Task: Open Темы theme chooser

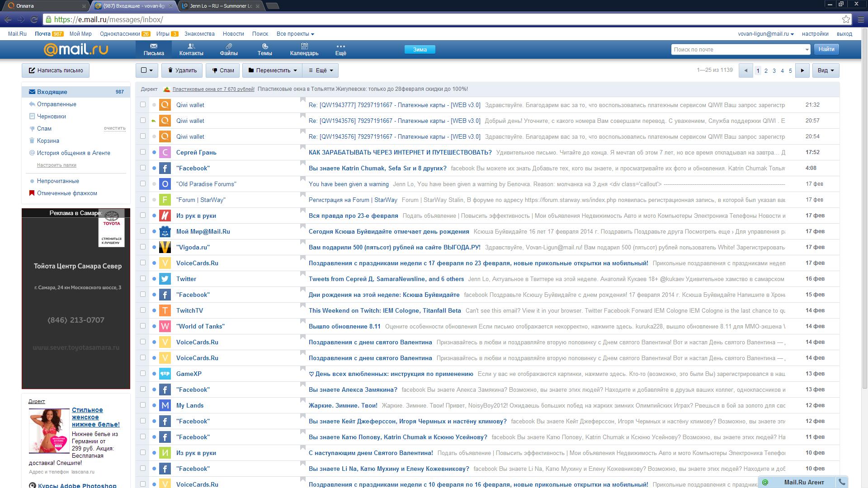Action: point(264,50)
